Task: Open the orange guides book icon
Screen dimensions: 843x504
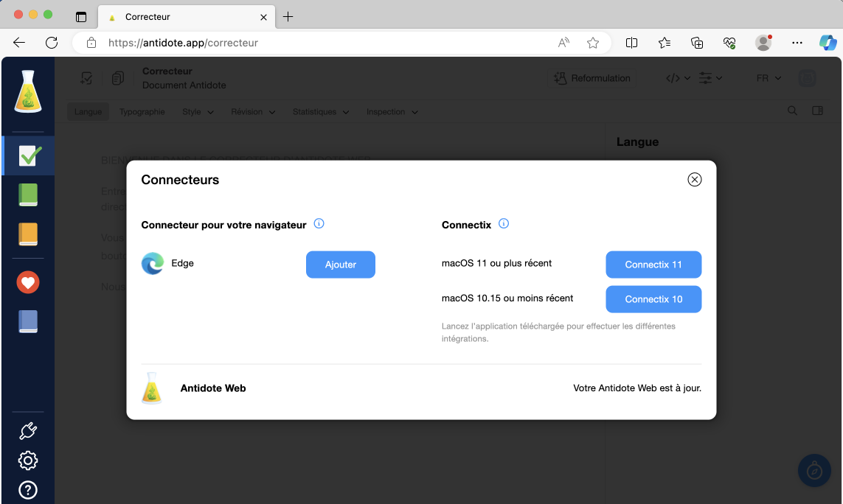Action: pos(28,234)
